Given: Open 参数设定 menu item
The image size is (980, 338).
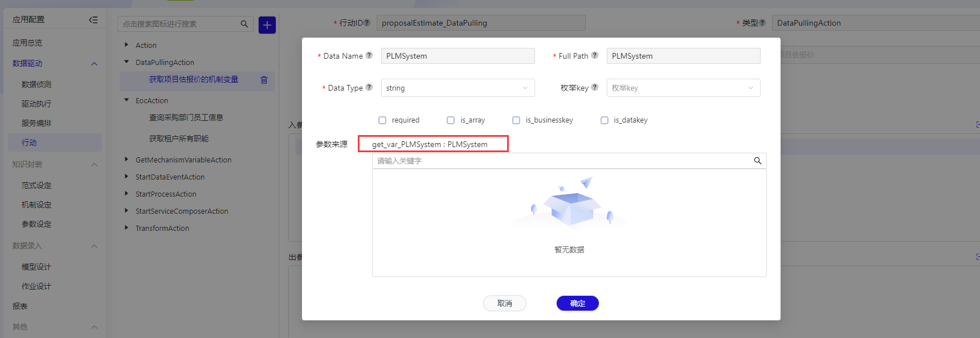Looking at the screenshot, I should pos(36,224).
